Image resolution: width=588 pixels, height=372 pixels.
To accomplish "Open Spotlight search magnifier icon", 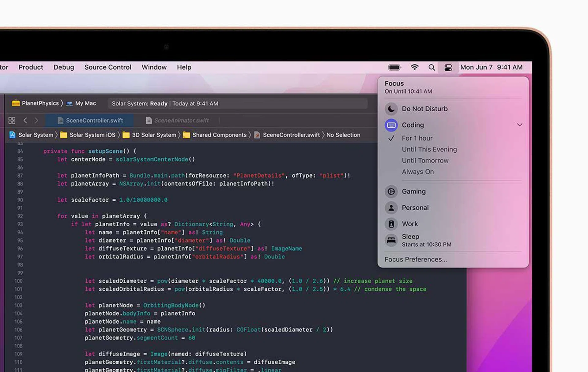I will click(432, 67).
